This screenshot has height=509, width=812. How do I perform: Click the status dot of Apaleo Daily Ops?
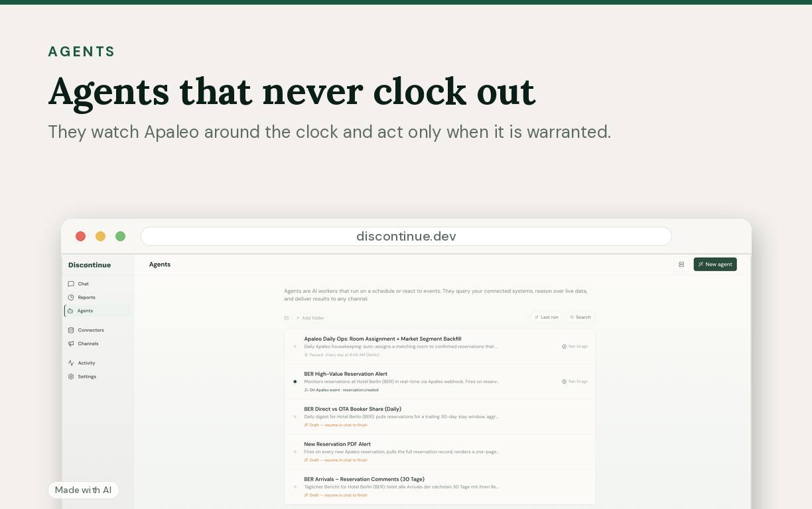coord(295,347)
